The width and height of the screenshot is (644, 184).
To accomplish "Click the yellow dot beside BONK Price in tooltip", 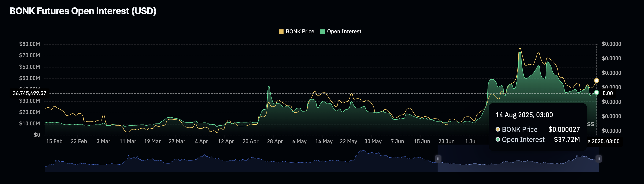I will tap(498, 129).
